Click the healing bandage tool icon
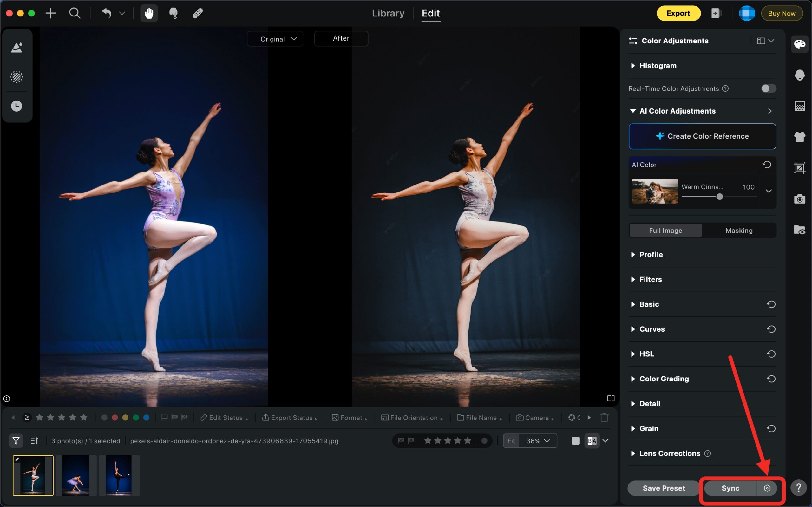Image resolution: width=812 pixels, height=507 pixels. pos(198,13)
